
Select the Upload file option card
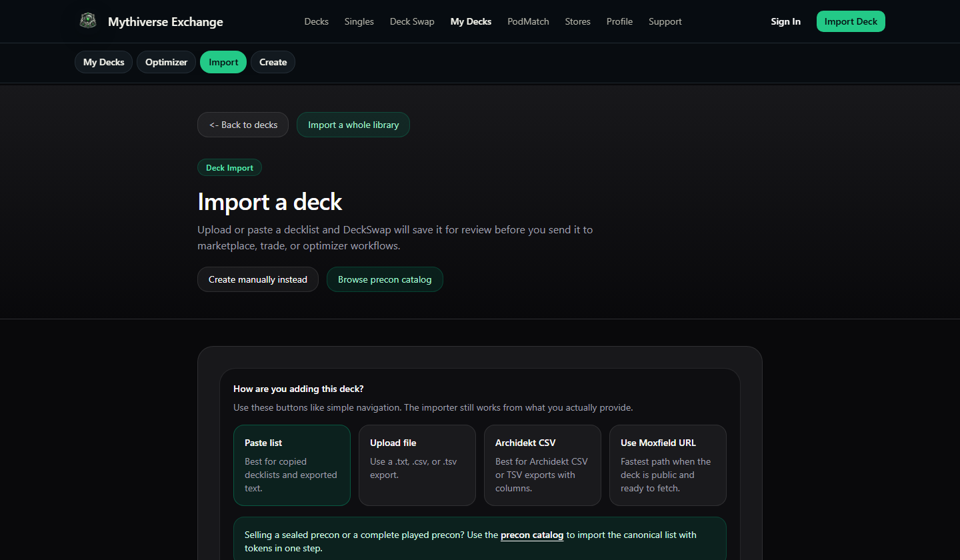[x=417, y=465]
